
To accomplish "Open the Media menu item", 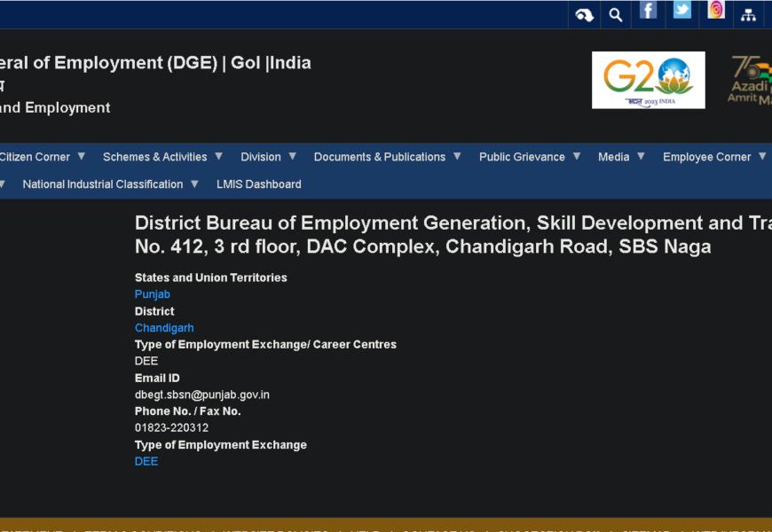I will click(x=621, y=157).
